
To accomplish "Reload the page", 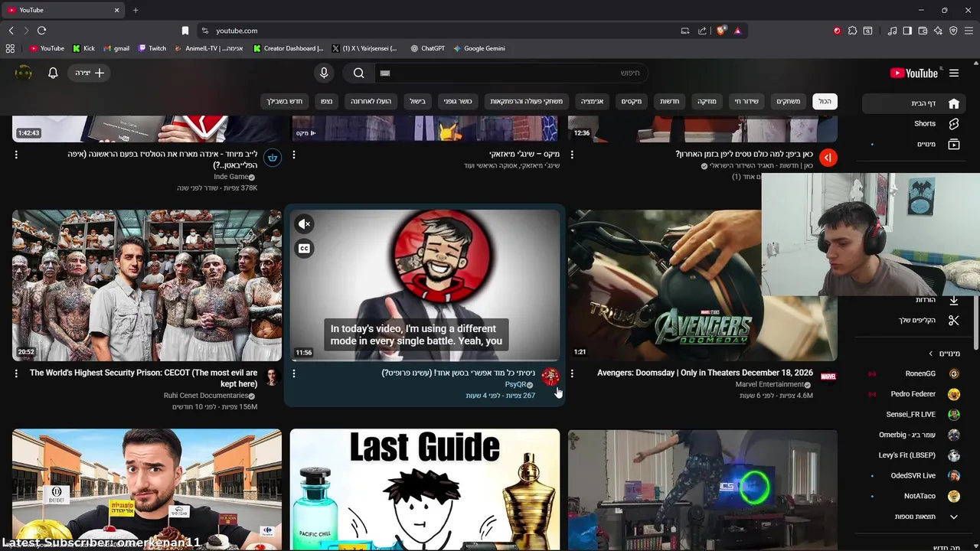I will tap(41, 31).
